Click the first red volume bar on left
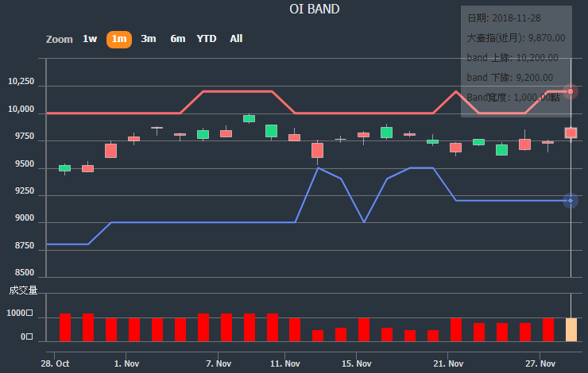 65,327
